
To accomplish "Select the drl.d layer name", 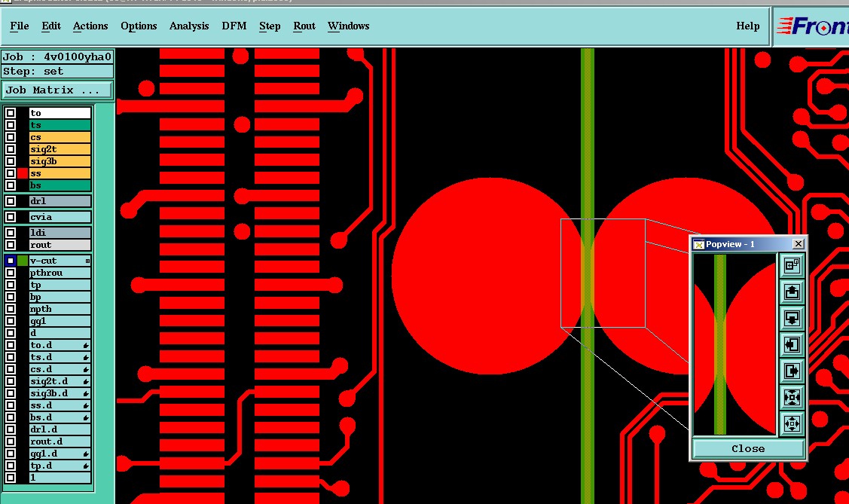I will pyautogui.click(x=60, y=430).
